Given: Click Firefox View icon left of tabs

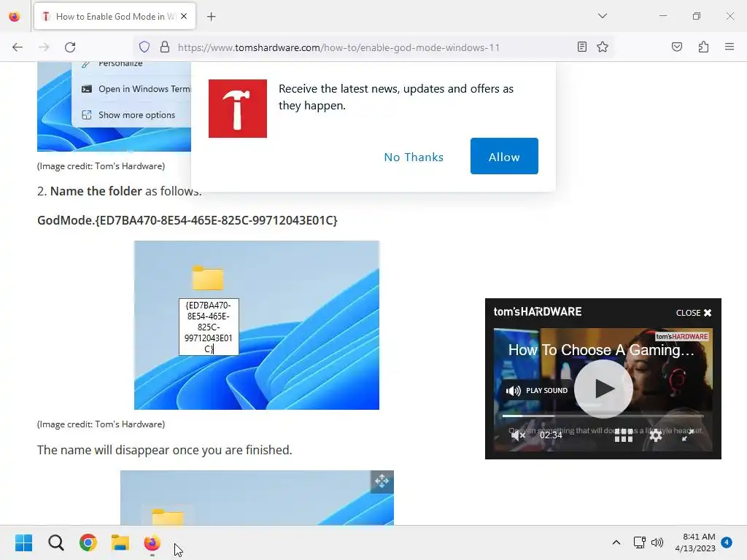Looking at the screenshot, I should (15, 17).
